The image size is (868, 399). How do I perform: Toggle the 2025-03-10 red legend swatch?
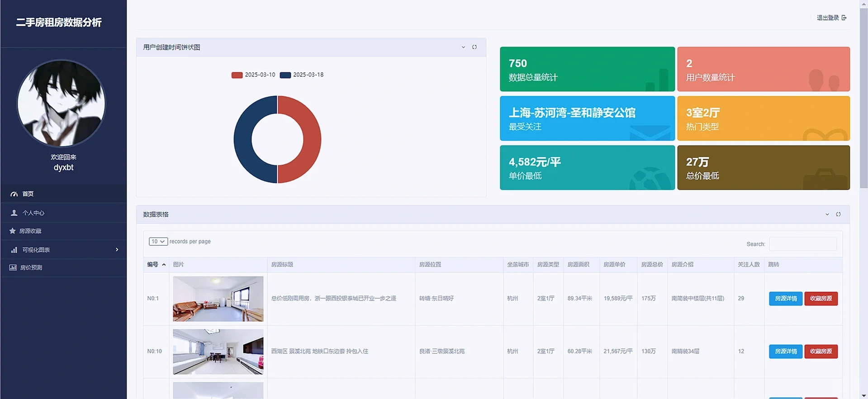click(237, 75)
